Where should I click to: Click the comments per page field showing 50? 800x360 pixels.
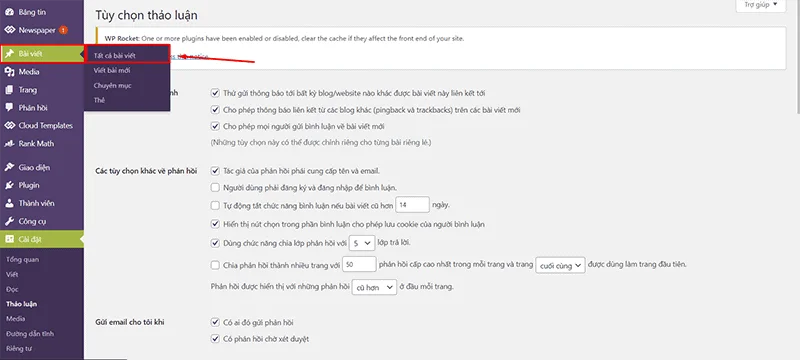pos(359,265)
